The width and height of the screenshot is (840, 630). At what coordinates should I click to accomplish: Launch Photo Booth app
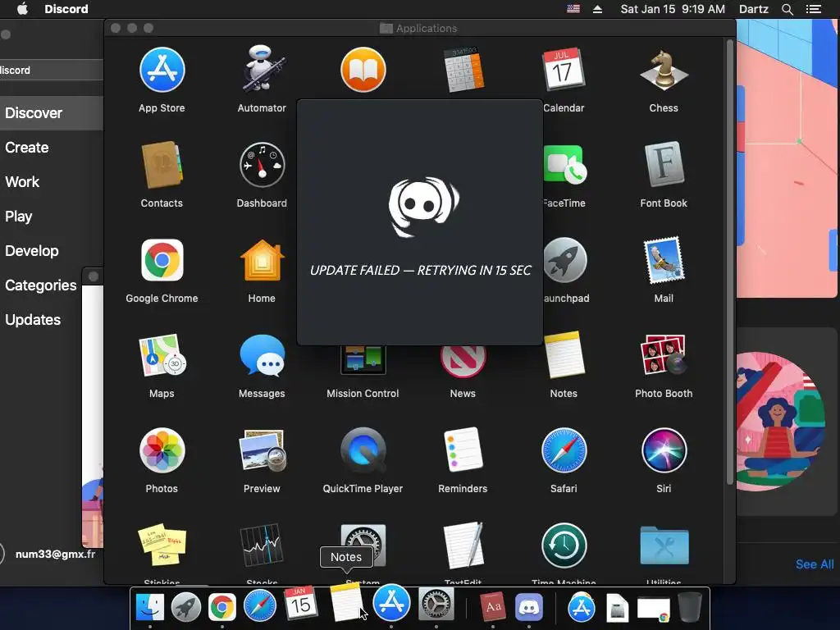pyautogui.click(x=664, y=355)
